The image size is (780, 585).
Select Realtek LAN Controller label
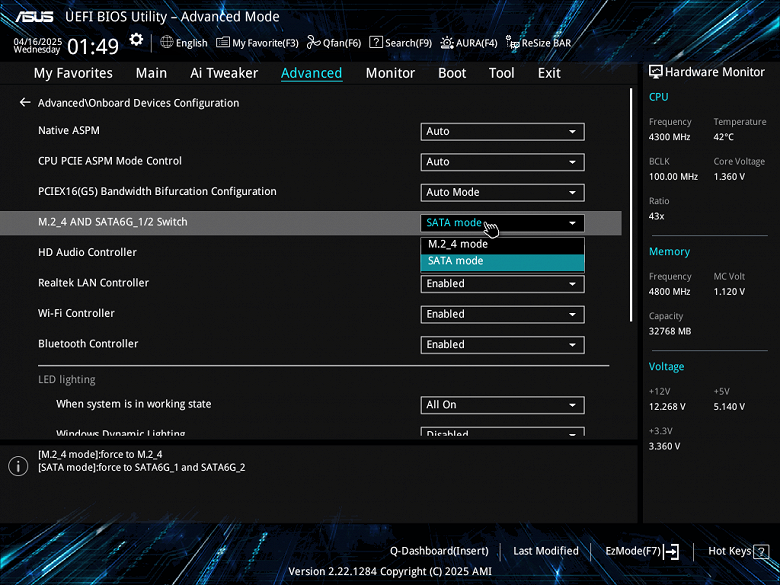click(x=94, y=283)
